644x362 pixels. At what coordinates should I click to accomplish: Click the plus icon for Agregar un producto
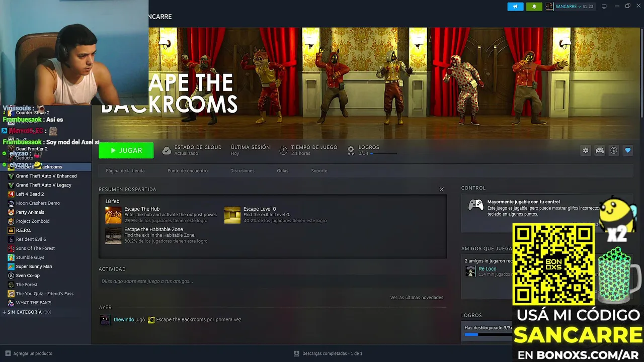(8, 353)
